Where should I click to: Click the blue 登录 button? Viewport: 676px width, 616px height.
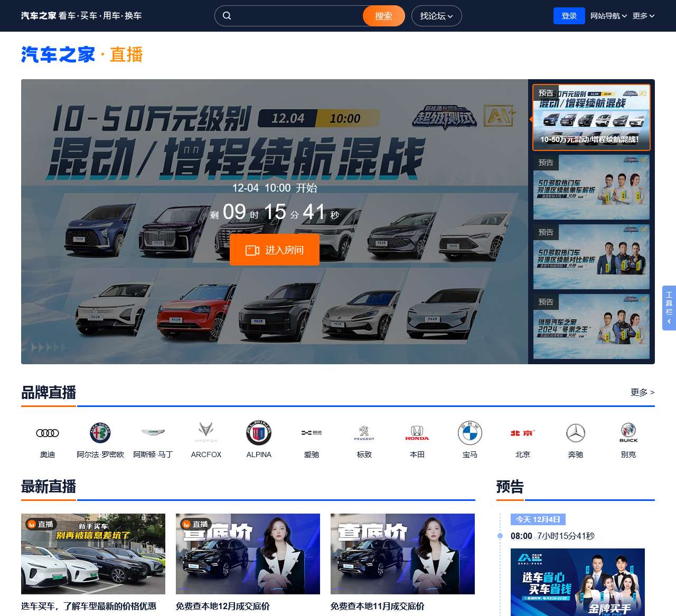coord(569,16)
